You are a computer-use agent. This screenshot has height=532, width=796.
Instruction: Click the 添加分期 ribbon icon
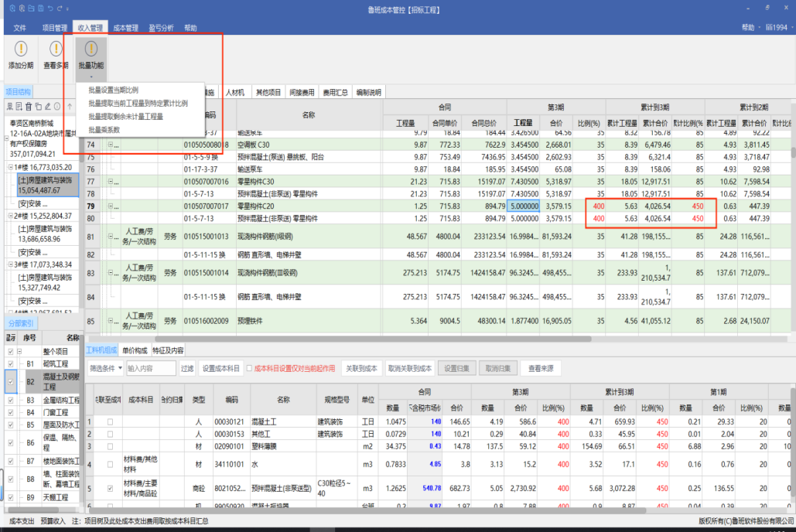21,49
